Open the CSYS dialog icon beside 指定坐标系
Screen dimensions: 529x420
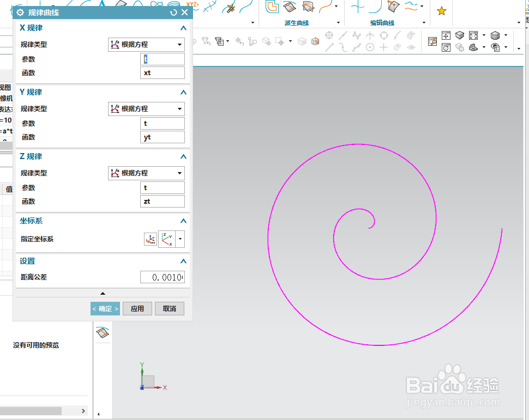(151, 239)
